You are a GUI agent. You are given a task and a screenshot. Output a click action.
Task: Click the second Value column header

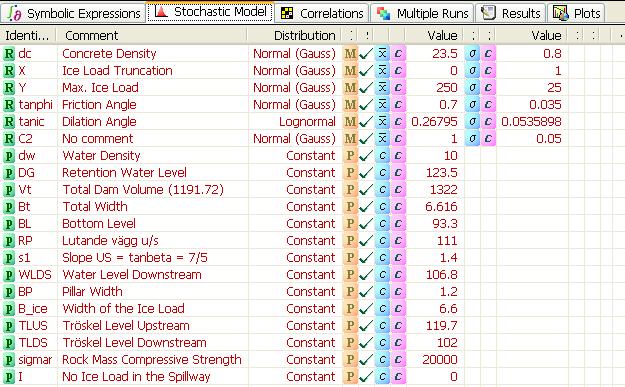pyautogui.click(x=532, y=35)
